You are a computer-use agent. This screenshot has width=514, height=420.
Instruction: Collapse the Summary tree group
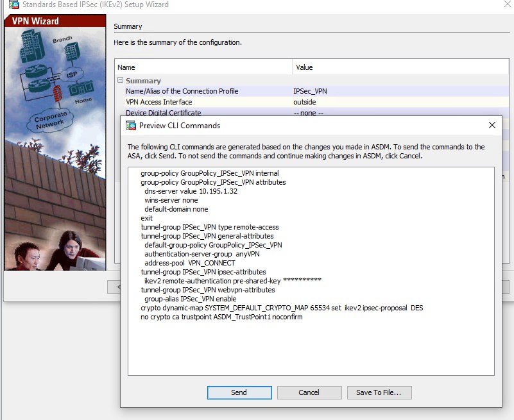pos(120,80)
